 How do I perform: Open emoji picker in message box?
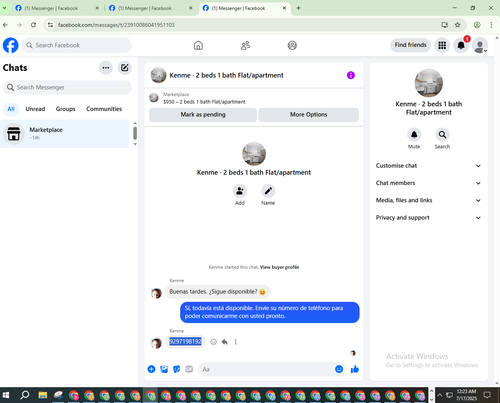[339, 369]
